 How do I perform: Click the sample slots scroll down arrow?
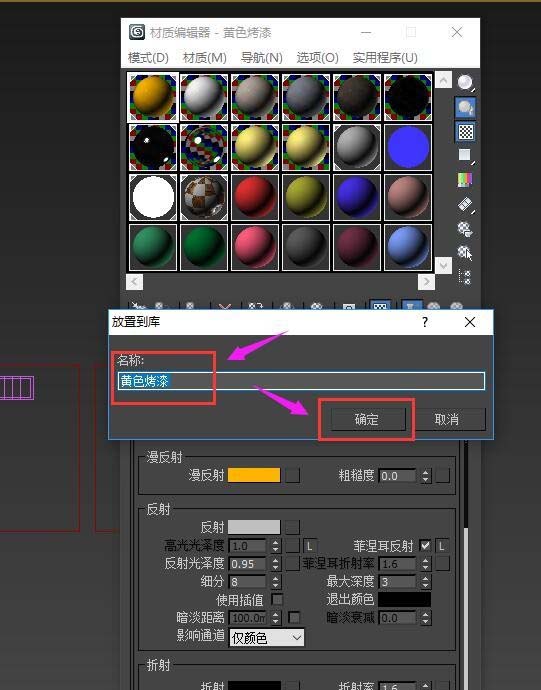pyautogui.click(x=443, y=265)
